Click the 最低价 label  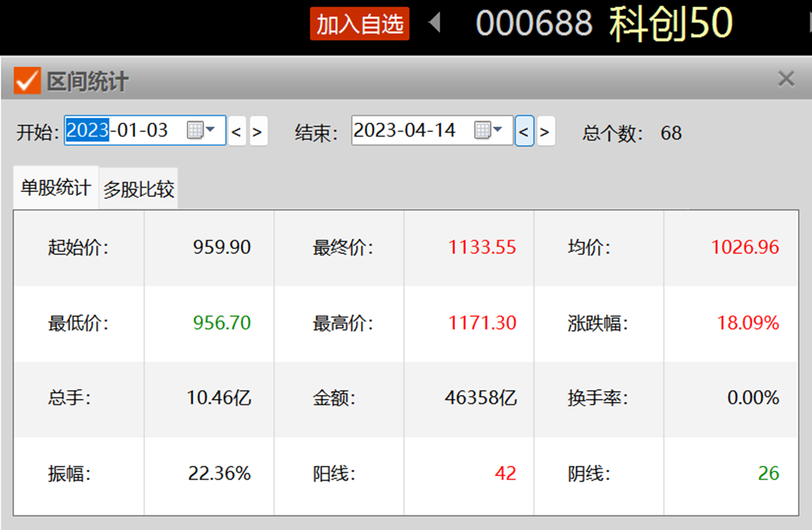click(78, 323)
